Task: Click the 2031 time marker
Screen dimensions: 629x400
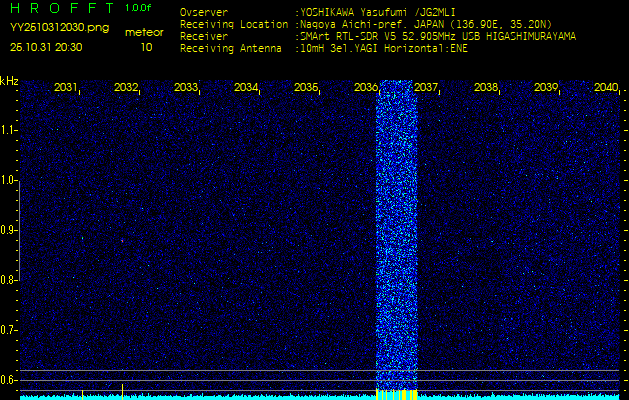Action: click(x=66, y=88)
